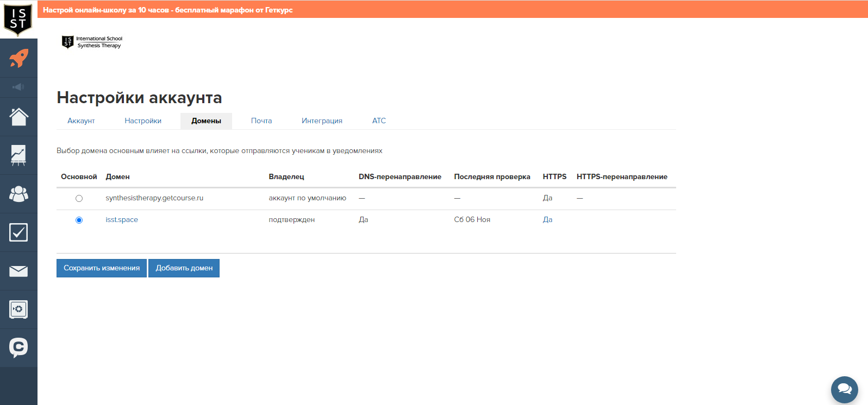Click the orange Геткурс marathon banner

(168, 10)
